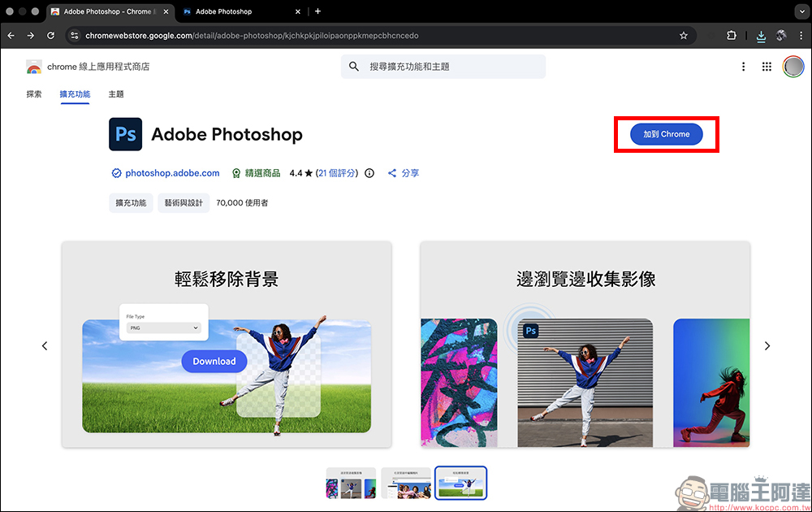This screenshot has width=812, height=512.
Task: Open Chrome's three-dot menu
Action: tap(801, 36)
